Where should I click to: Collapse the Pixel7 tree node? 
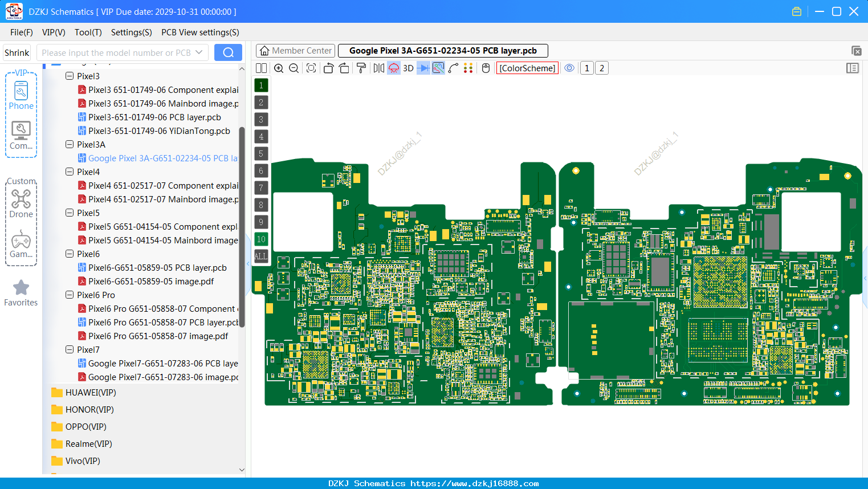[x=70, y=349]
